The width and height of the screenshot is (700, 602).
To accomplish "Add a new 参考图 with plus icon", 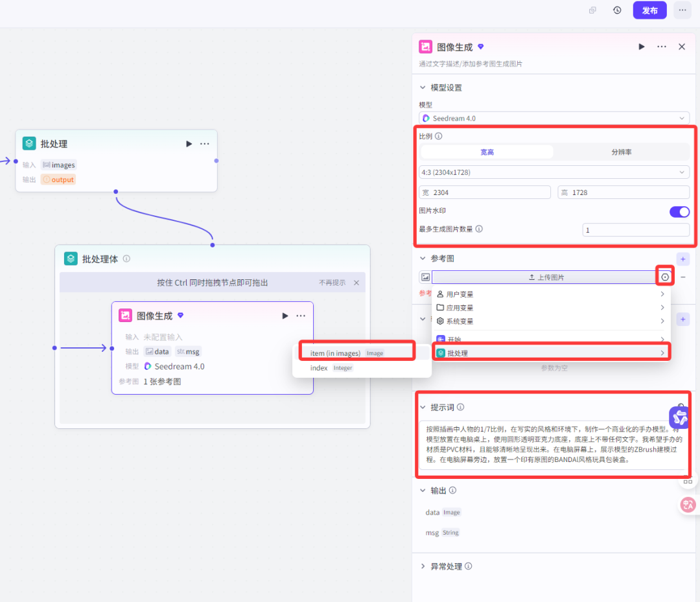I will pyautogui.click(x=683, y=259).
